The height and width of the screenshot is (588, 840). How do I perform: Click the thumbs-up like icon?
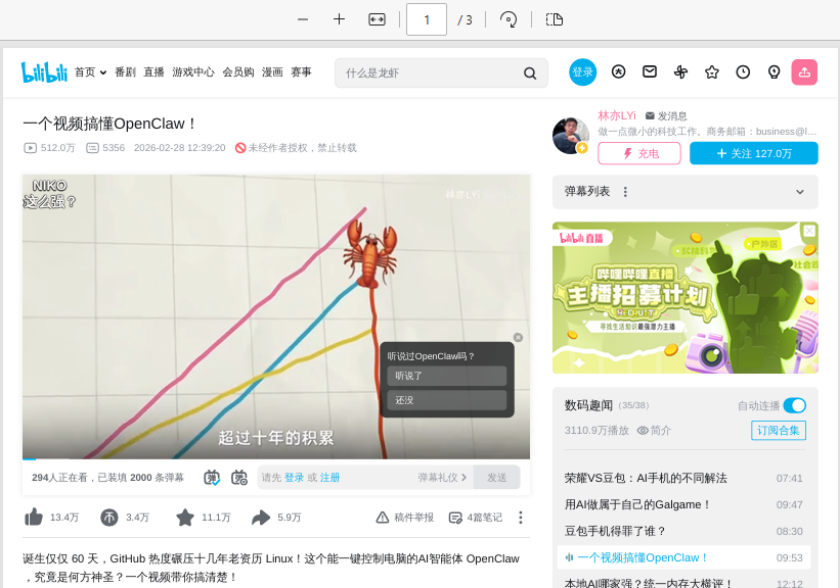tap(34, 517)
